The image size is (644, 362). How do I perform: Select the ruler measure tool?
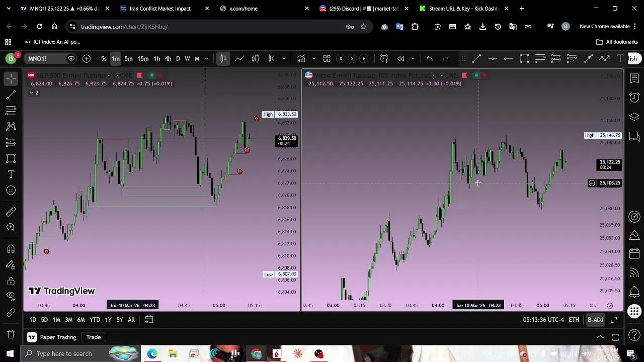pos(11,212)
